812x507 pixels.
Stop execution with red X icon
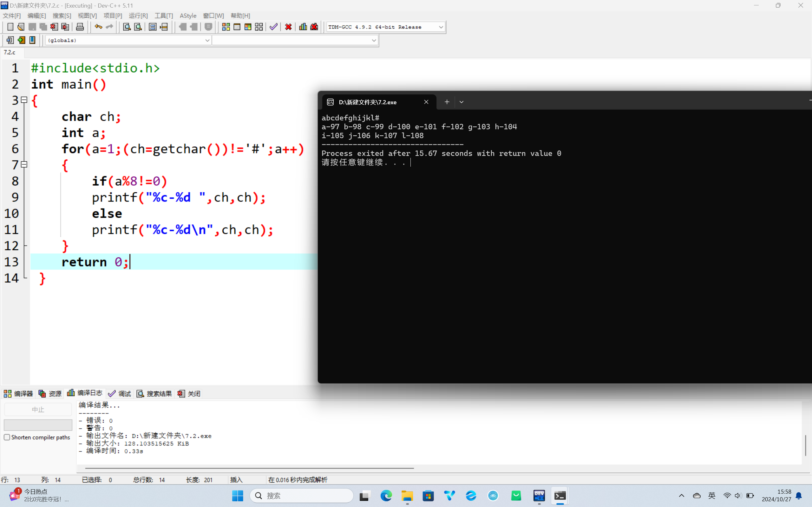(x=288, y=27)
